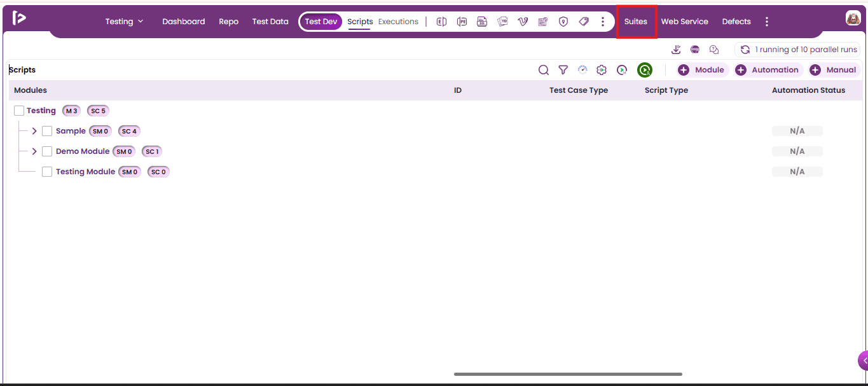Screen dimensions: 868x386
Task: Open the execution dashboard icon beside the shield
Action: coord(543,22)
